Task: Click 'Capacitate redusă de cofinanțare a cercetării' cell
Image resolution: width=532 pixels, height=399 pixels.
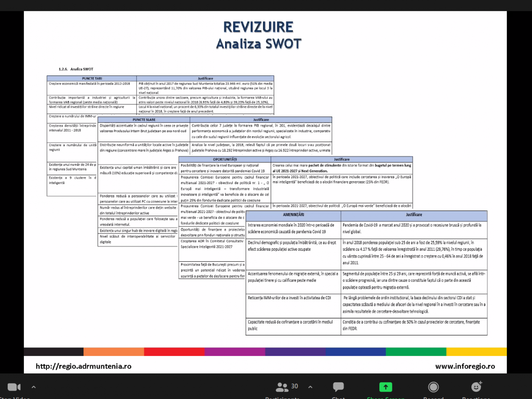Action: point(293,327)
